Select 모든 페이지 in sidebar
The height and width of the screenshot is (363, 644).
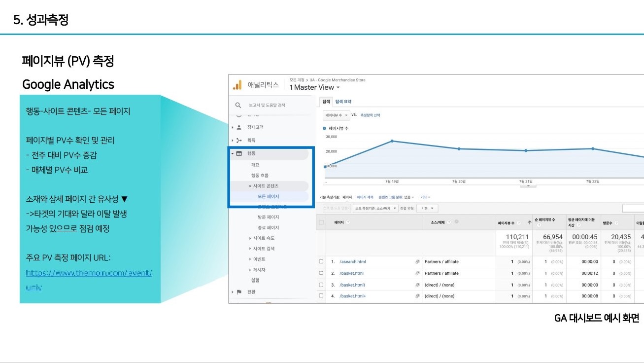(269, 196)
